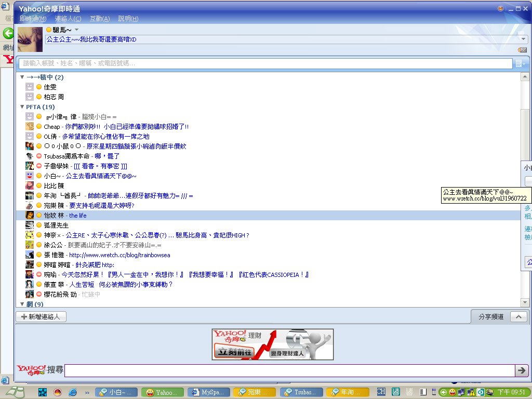The width and height of the screenshot is (532, 399).
Task: Open the 互動 menu
Action: coord(100,19)
